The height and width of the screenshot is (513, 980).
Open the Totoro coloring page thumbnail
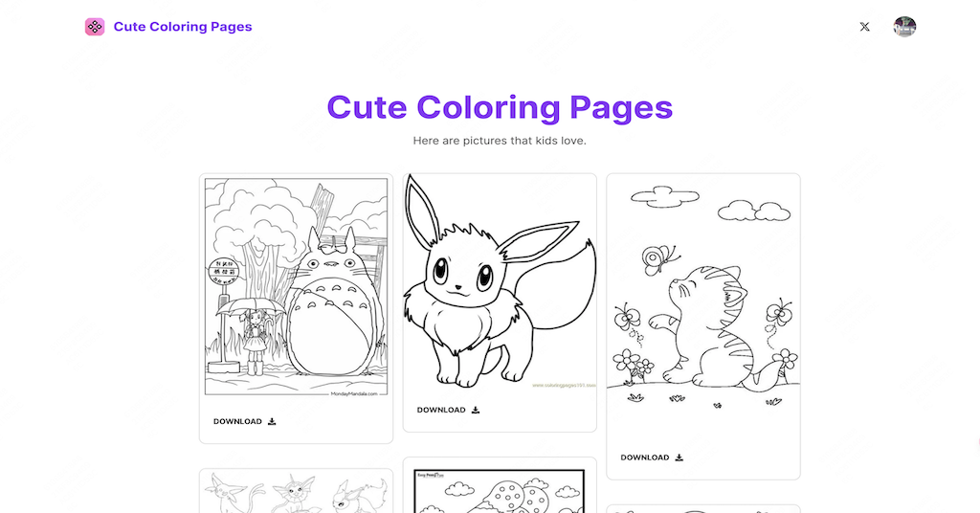[297, 287]
